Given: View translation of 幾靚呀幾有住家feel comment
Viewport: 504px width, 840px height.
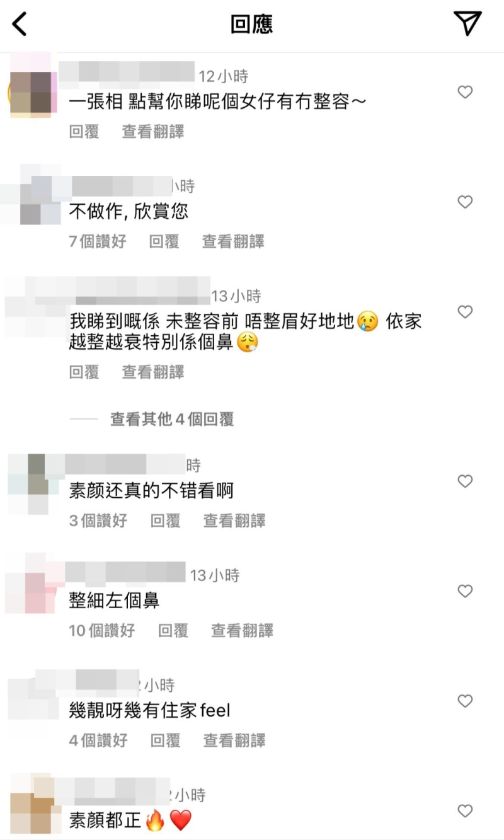Looking at the screenshot, I should (x=234, y=740).
